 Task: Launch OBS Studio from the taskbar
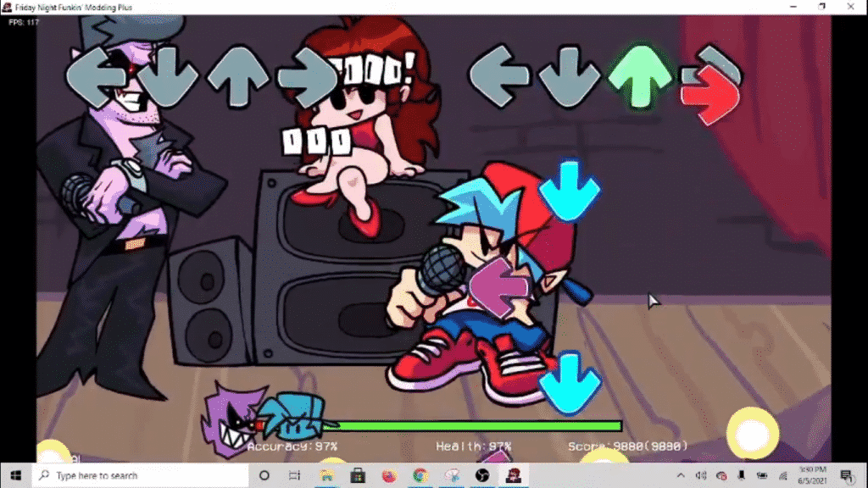click(481, 475)
